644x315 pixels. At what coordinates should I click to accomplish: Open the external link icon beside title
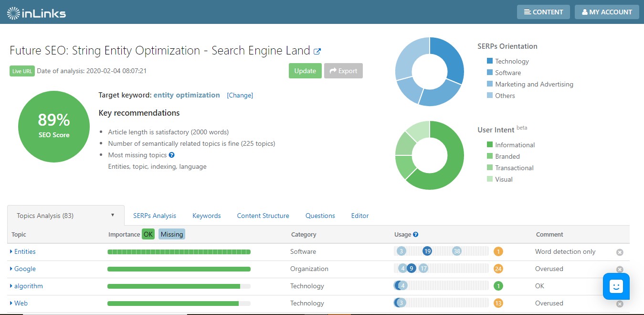317,51
